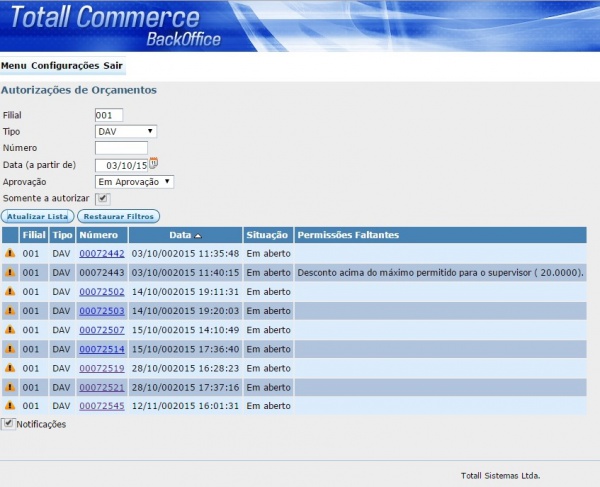Focus the Número text field
The image size is (600, 487).
coord(121,148)
